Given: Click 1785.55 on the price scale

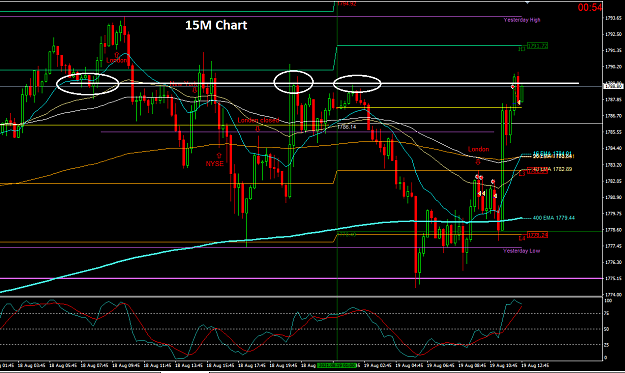Looking at the screenshot, I should pyautogui.click(x=614, y=132).
